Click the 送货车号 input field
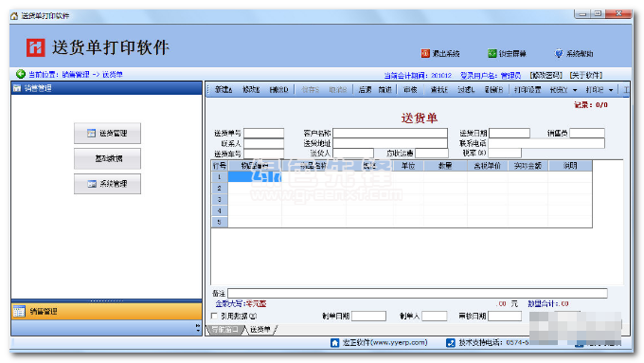The height and width of the screenshot is (363, 644). 263,154
